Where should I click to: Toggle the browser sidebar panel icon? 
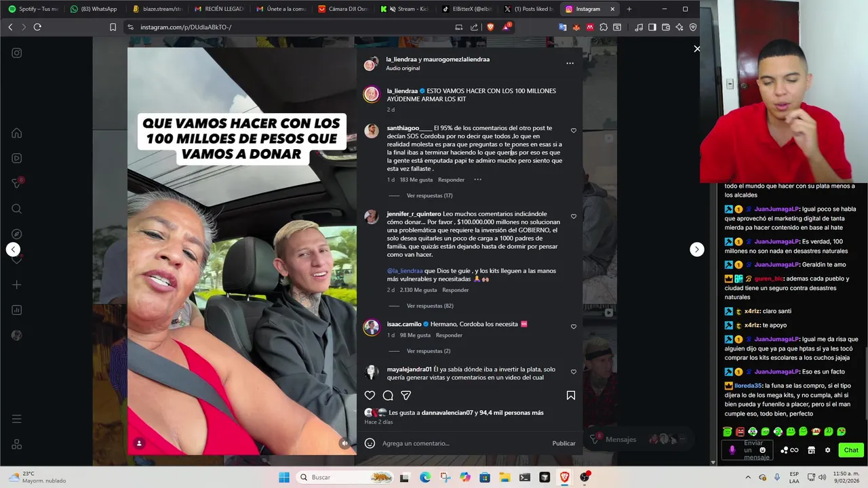click(x=652, y=27)
